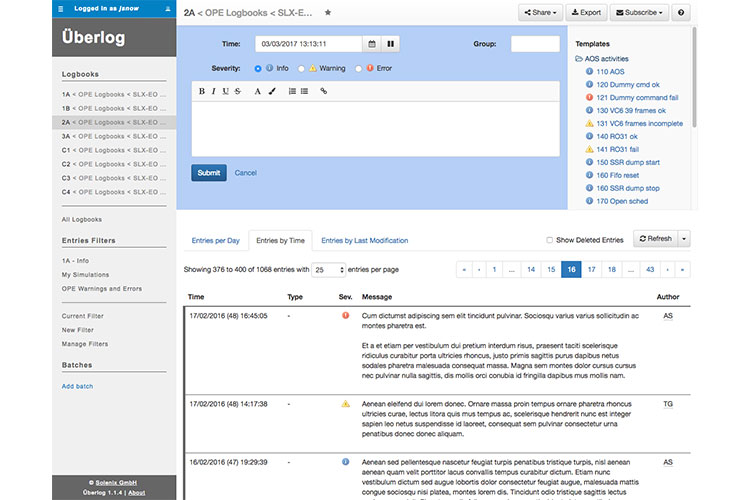
Task: Select the Warning severity radio button
Action: pos(301,68)
